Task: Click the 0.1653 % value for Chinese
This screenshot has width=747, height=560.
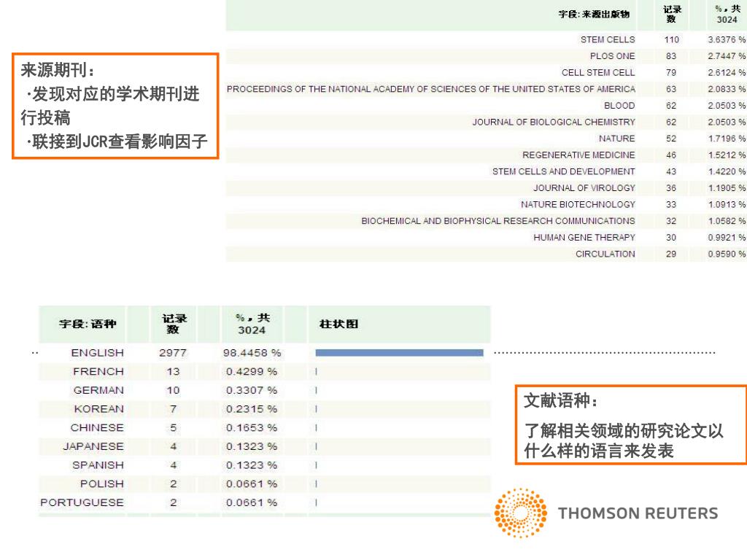Action: [x=252, y=427]
